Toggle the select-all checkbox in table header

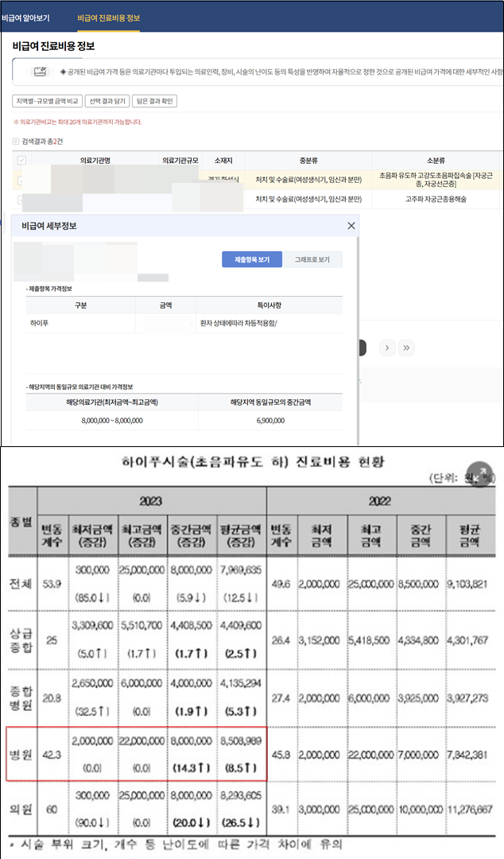22,161
